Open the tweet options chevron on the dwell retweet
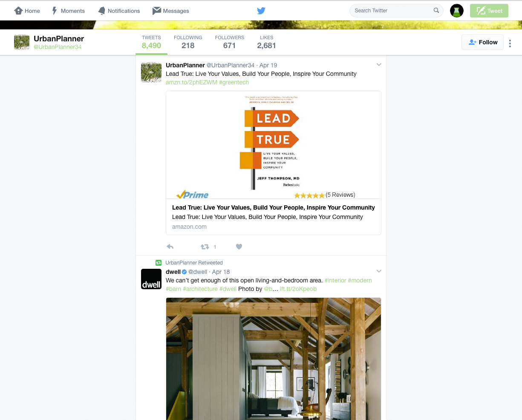This screenshot has height=420, width=522. point(378,271)
